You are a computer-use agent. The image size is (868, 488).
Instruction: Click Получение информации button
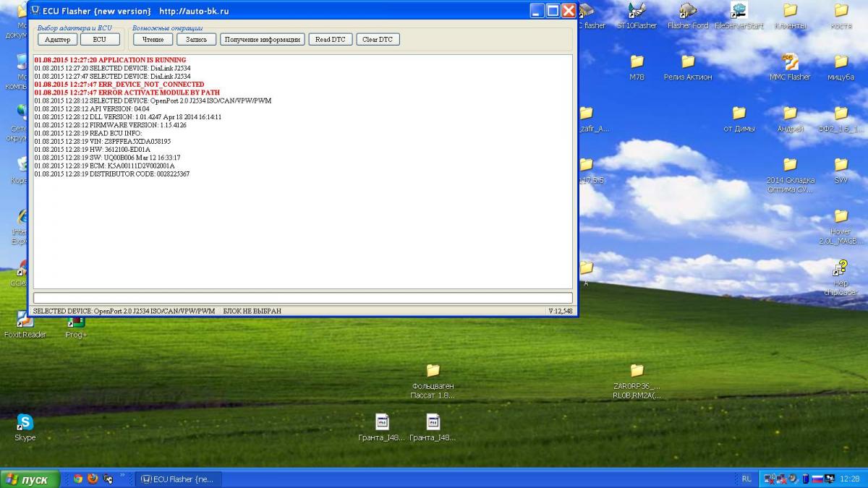[x=263, y=40]
